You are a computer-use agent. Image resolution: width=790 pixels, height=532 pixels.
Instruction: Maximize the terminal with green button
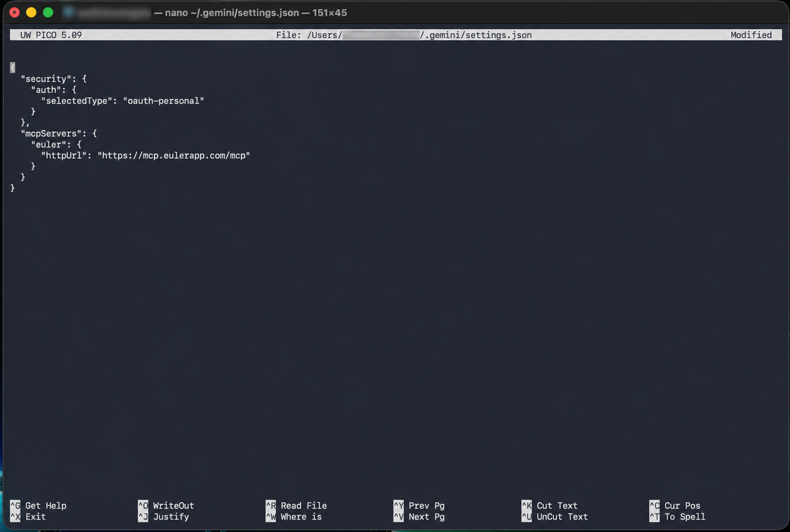[x=48, y=12]
